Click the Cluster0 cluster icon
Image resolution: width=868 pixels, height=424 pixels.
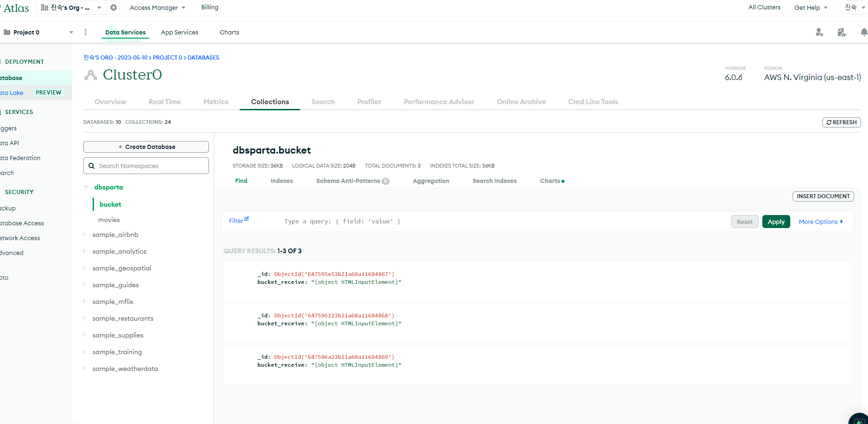click(x=91, y=75)
